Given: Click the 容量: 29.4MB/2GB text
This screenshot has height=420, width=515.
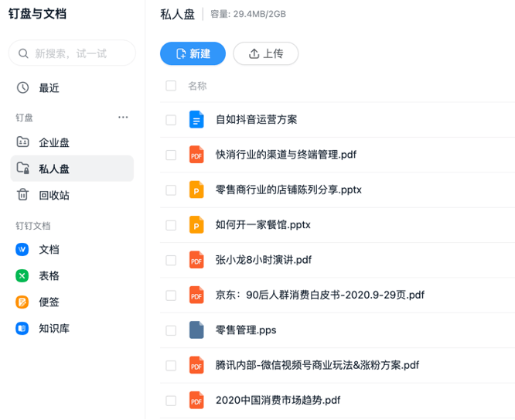Looking at the screenshot, I should [x=248, y=14].
